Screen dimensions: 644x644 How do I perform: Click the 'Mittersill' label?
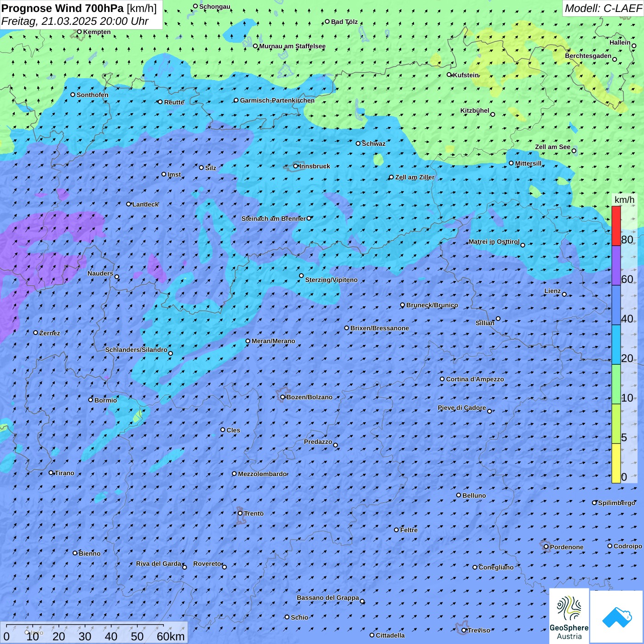click(529, 164)
